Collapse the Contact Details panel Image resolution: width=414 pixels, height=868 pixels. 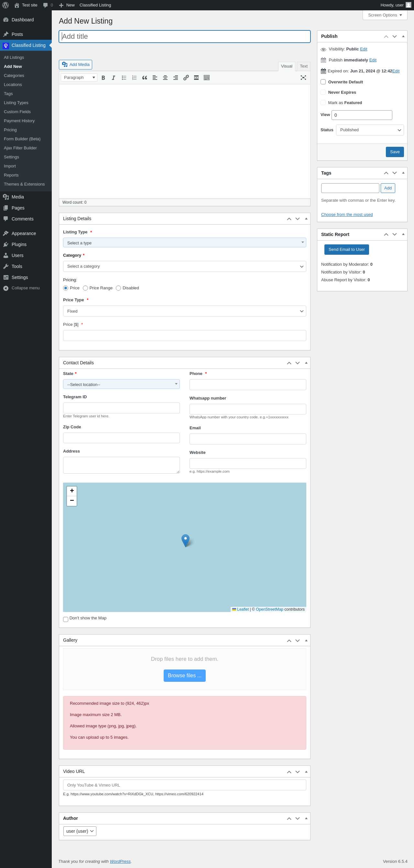pyautogui.click(x=306, y=363)
